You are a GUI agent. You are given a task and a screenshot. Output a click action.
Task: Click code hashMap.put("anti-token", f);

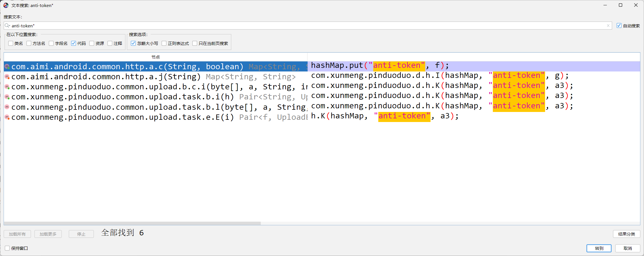[380, 65]
